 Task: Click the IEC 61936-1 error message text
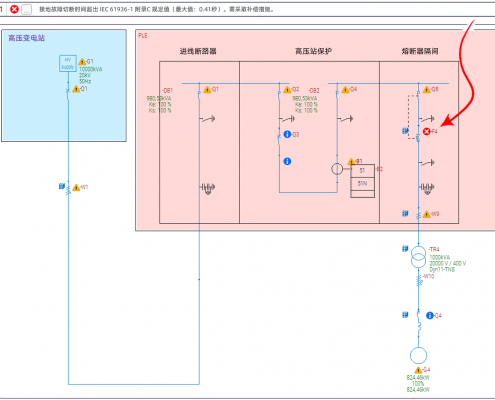pos(157,9)
